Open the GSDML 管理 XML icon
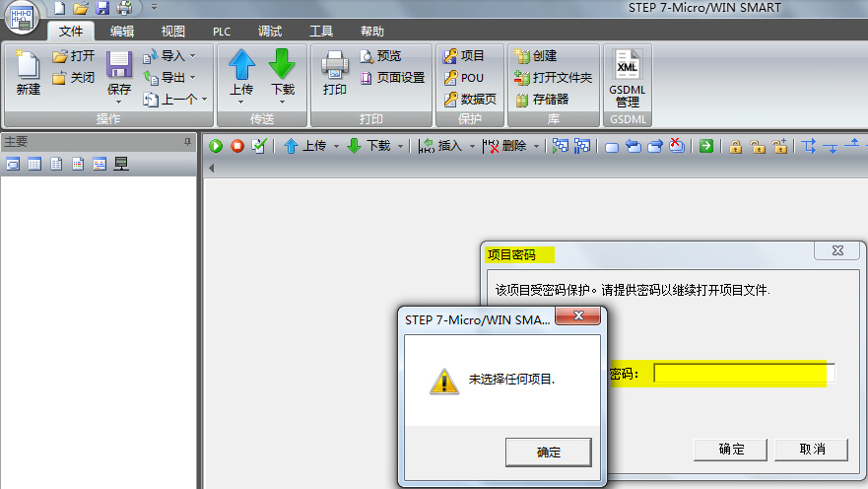 click(x=628, y=67)
